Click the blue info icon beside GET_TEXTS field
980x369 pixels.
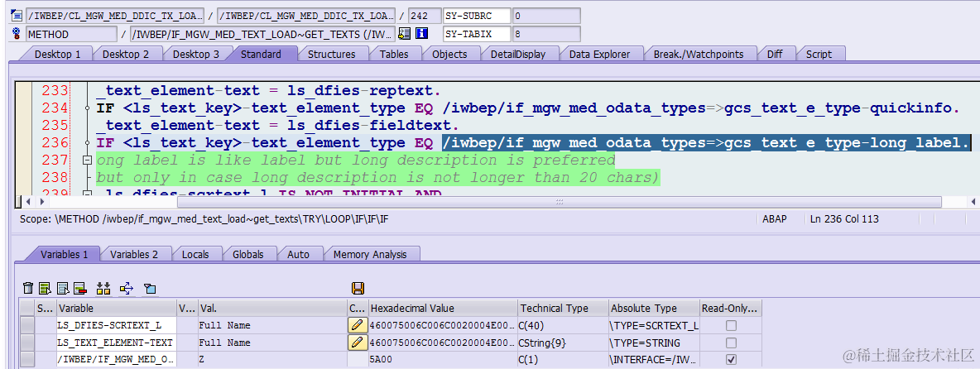click(x=422, y=34)
